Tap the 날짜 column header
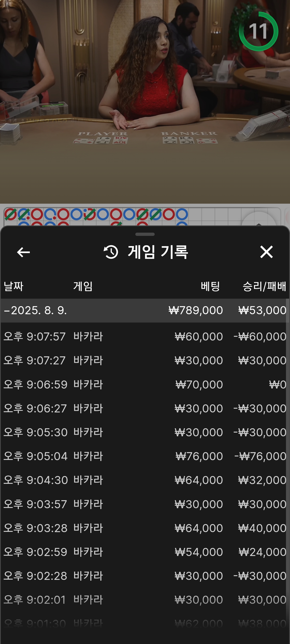The width and height of the screenshot is (290, 644). pos(13,286)
